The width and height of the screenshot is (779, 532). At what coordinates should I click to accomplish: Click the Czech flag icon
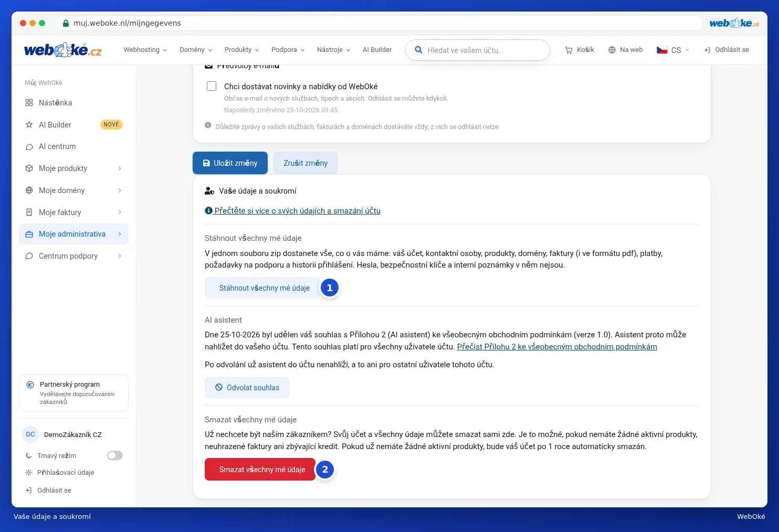662,50
